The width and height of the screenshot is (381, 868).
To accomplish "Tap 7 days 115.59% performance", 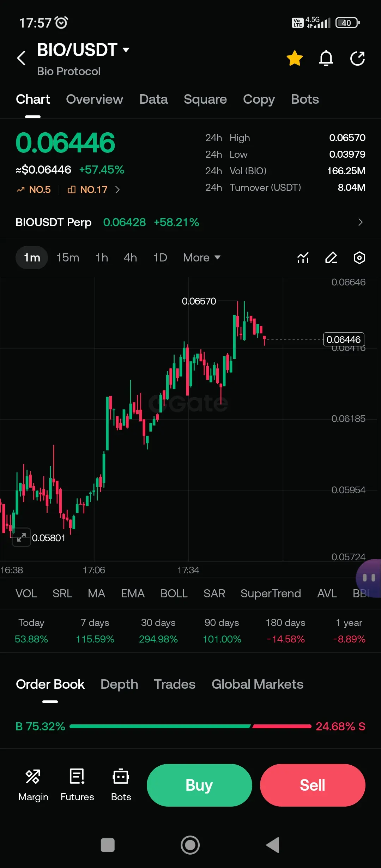I will click(x=95, y=631).
